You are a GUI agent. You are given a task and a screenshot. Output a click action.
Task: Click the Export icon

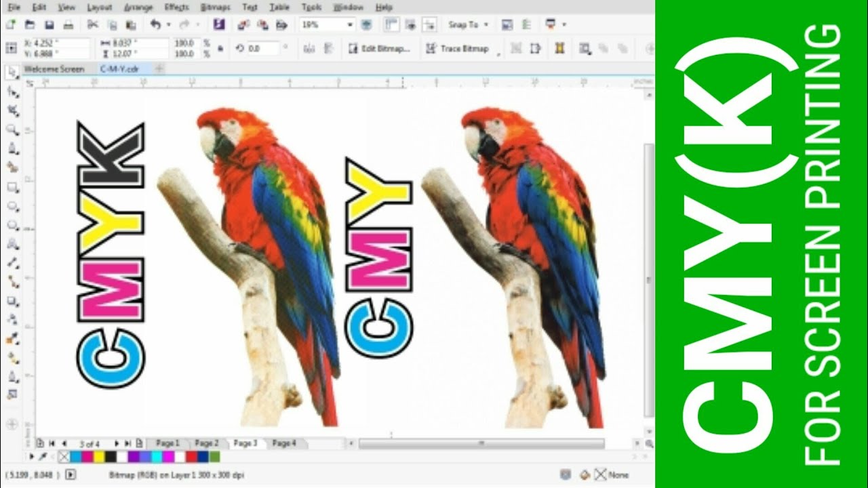pyautogui.click(x=263, y=24)
